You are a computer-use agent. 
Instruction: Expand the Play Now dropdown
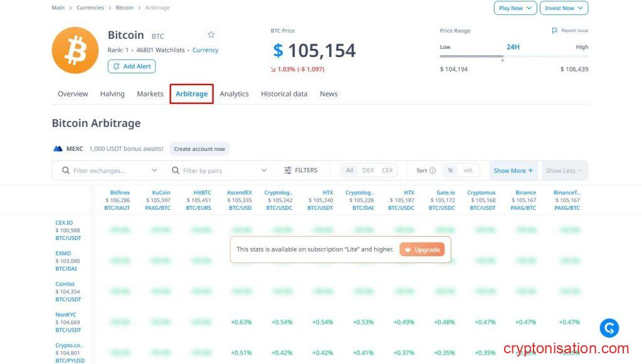(515, 8)
